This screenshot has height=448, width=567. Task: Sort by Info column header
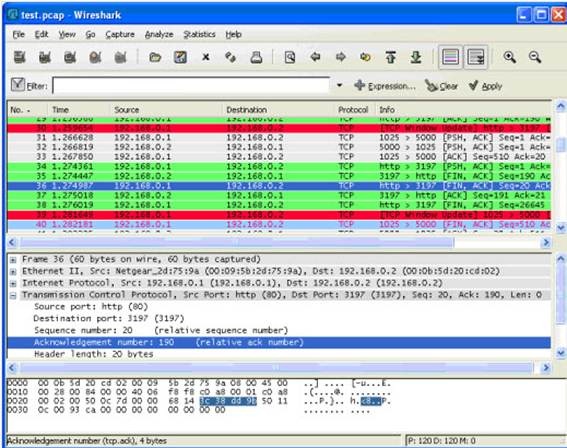(x=463, y=110)
